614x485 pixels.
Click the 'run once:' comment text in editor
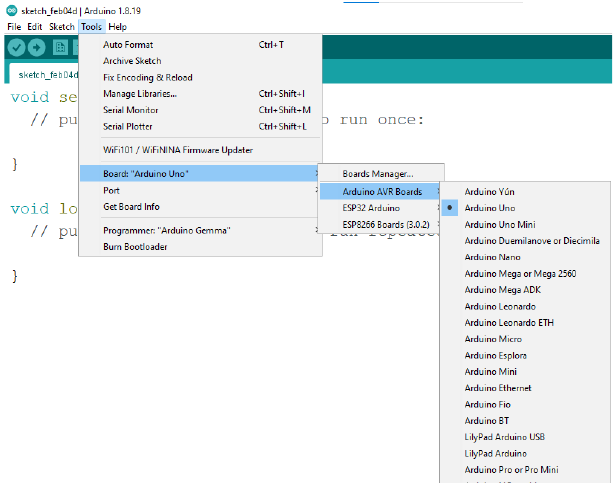point(381,119)
